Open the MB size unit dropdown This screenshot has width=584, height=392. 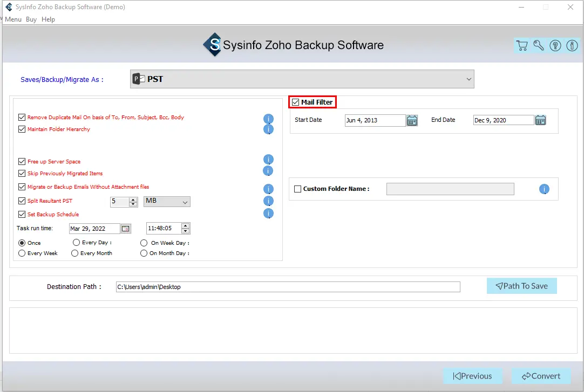(167, 202)
